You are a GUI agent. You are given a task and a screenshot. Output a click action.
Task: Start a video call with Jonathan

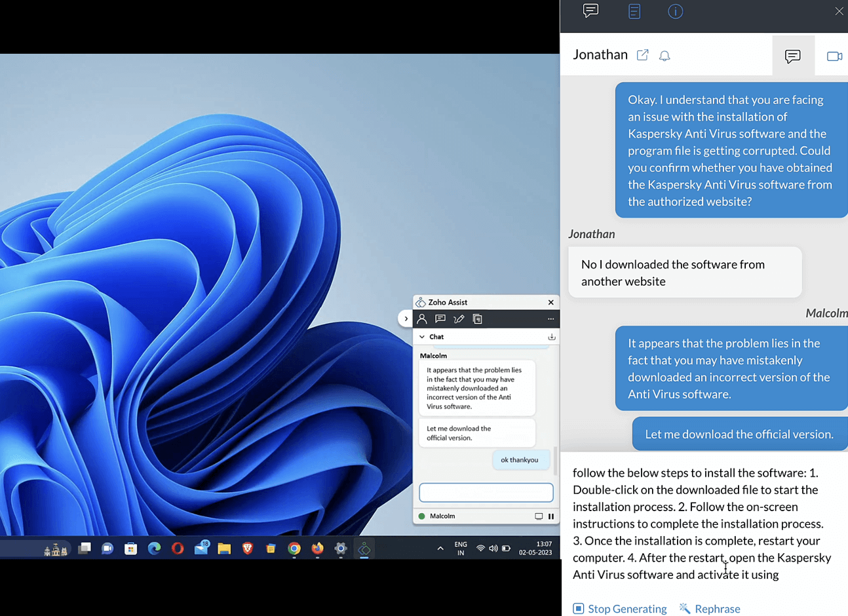(x=834, y=56)
